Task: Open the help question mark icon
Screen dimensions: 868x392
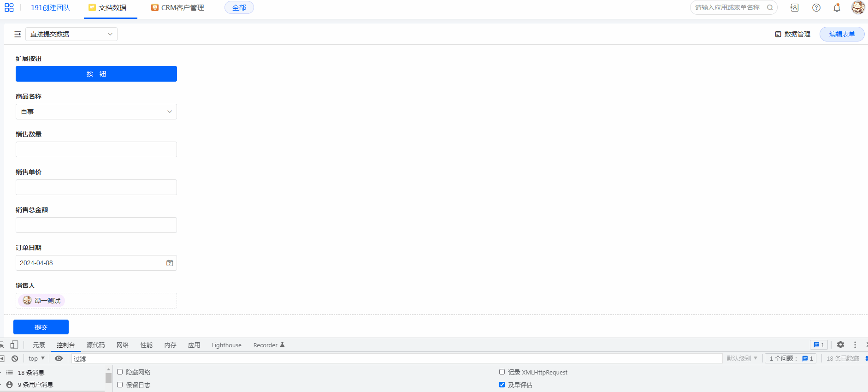Action: point(816,7)
